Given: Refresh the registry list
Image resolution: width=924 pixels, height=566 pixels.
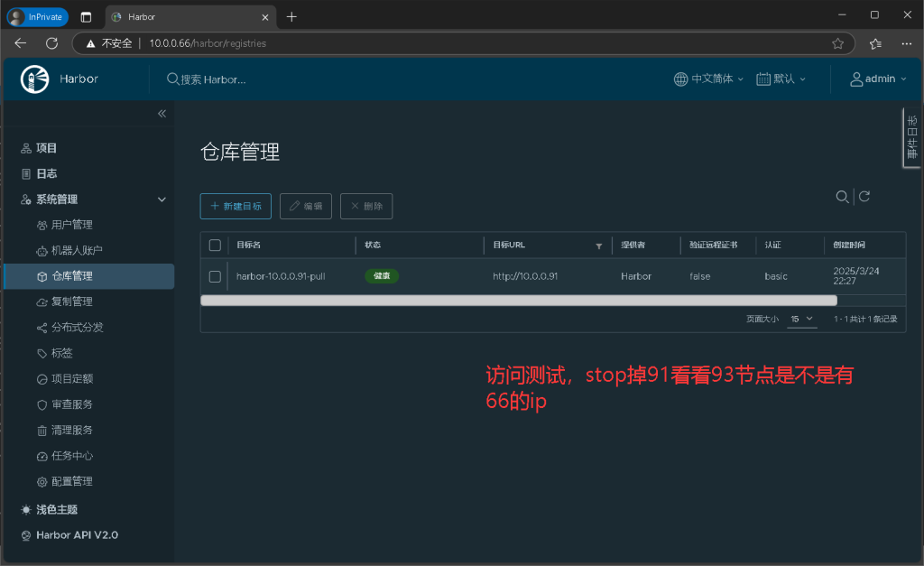Looking at the screenshot, I should coord(864,197).
